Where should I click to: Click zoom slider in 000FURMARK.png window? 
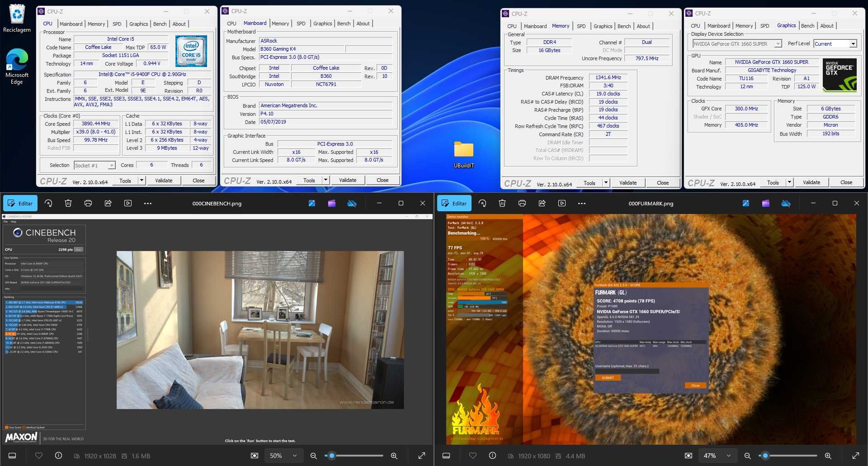tap(788, 456)
